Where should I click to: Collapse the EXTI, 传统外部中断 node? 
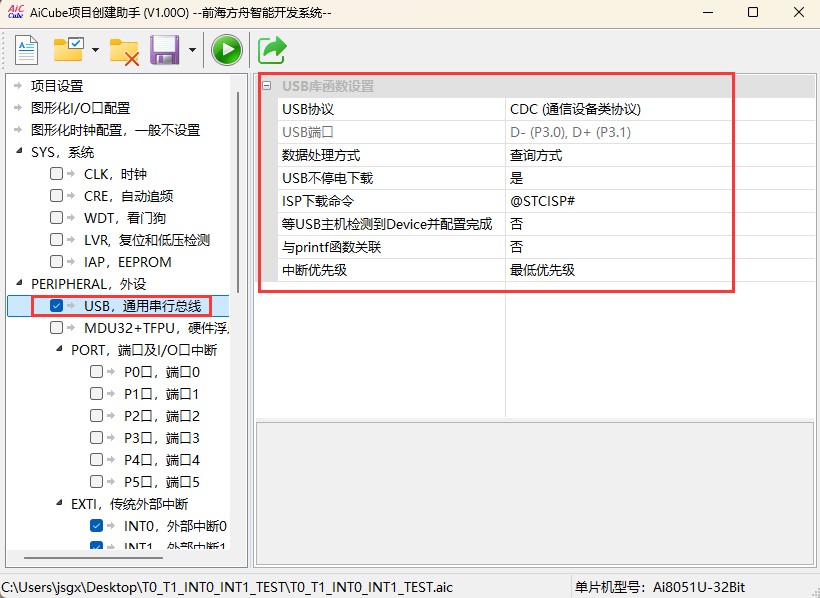(x=60, y=503)
